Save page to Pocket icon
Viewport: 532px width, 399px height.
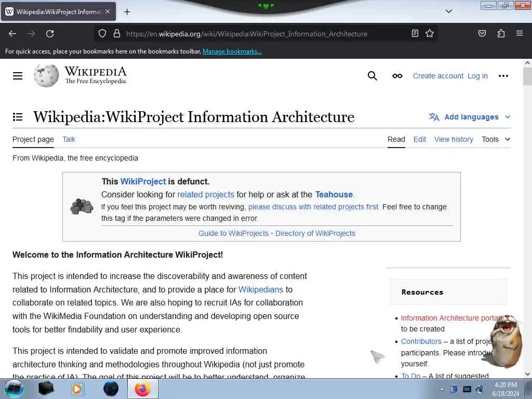tap(482, 33)
